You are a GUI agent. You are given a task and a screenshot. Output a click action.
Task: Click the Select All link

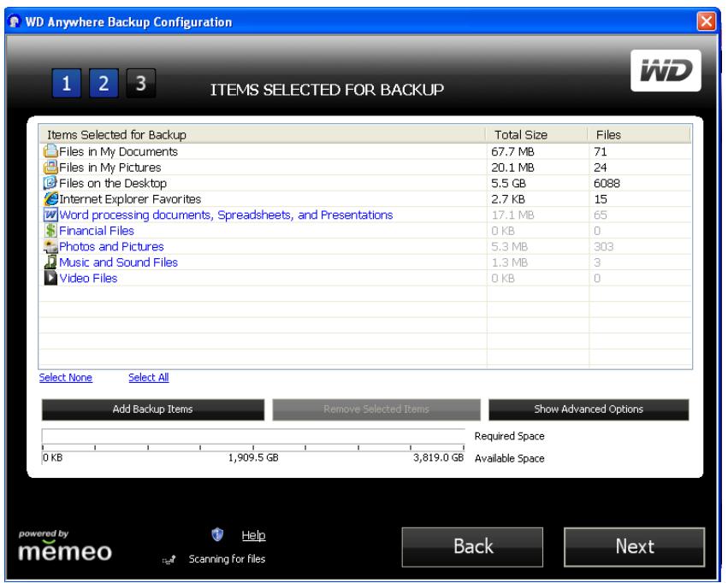149,378
